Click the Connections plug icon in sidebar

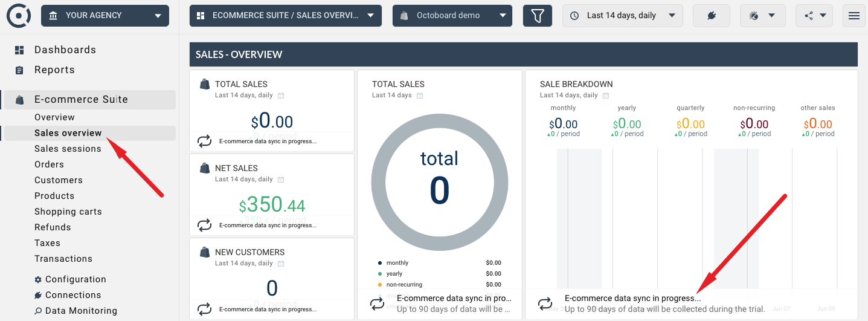(38, 295)
